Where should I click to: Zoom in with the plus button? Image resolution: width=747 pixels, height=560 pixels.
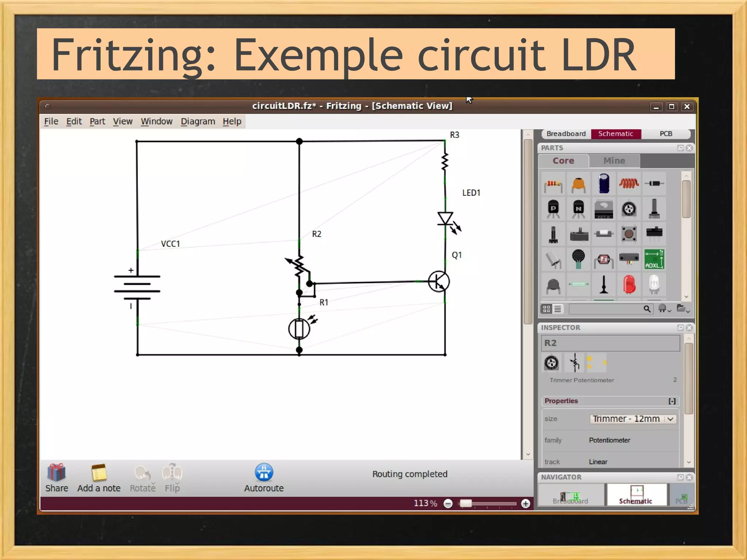click(526, 504)
